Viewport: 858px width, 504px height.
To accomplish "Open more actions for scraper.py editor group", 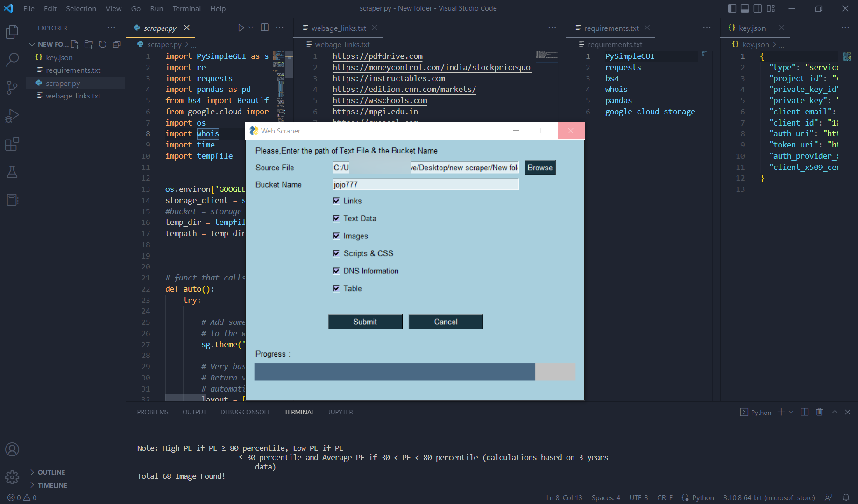I will click(x=279, y=28).
